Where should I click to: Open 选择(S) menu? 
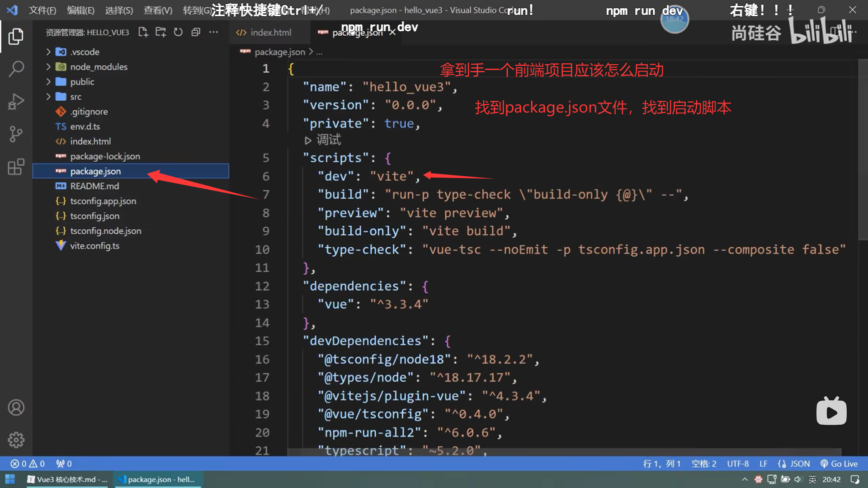coord(119,10)
